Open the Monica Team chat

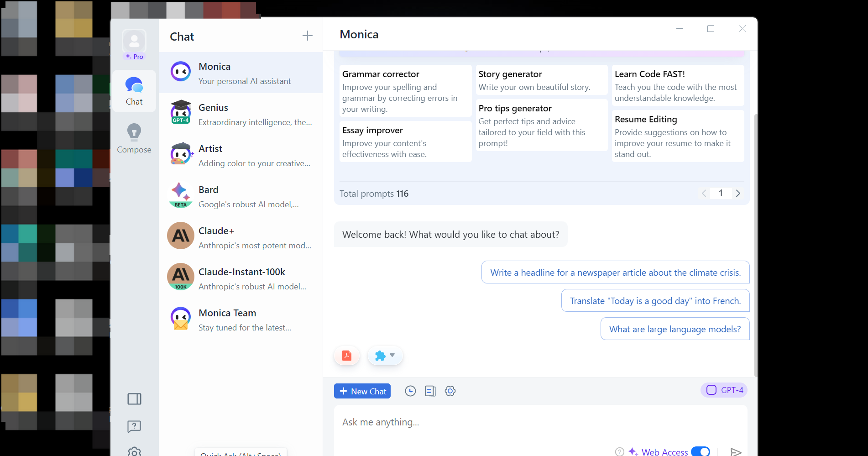pyautogui.click(x=241, y=320)
